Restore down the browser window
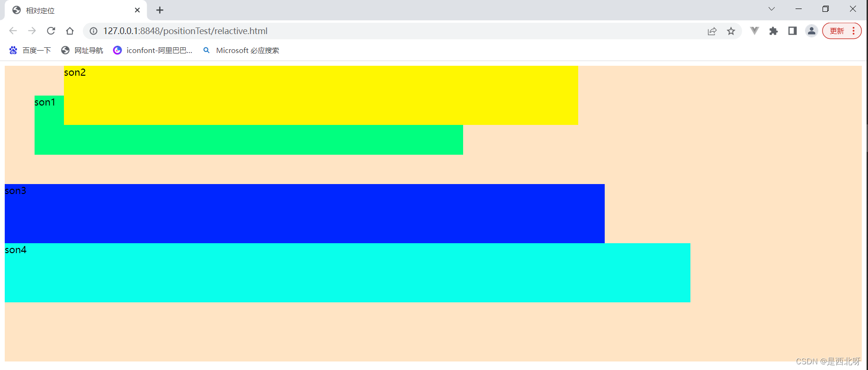 pyautogui.click(x=825, y=9)
